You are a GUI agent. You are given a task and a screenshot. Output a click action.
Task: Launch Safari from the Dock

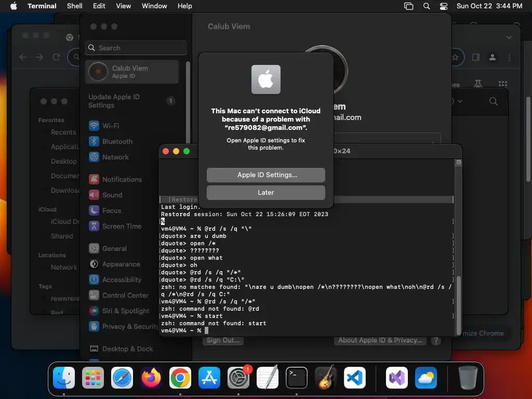[122, 378]
